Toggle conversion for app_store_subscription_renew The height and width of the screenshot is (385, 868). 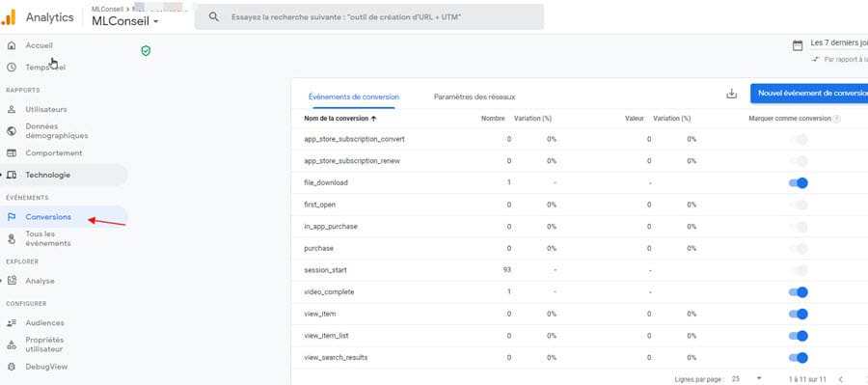pyautogui.click(x=799, y=161)
